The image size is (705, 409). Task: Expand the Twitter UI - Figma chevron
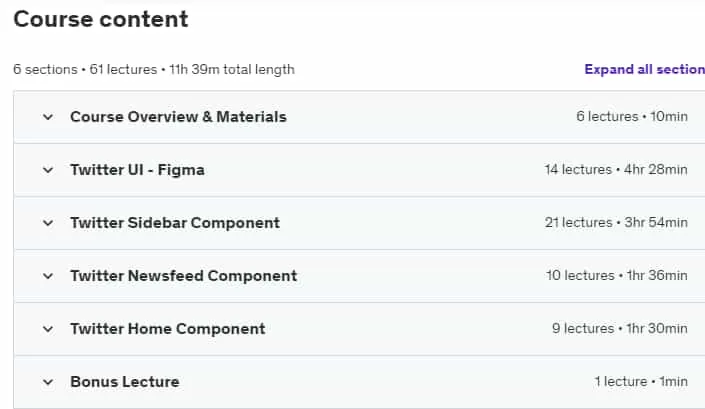coord(48,170)
